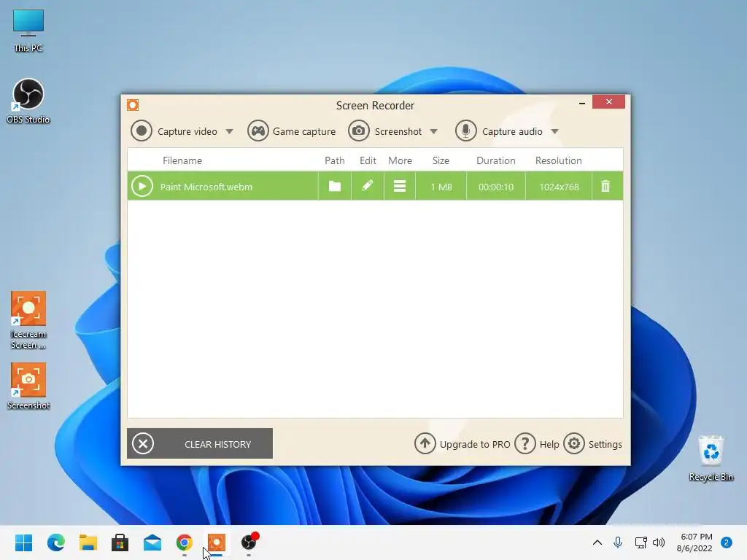Click the 1024x768 resolution cell

coord(560,187)
